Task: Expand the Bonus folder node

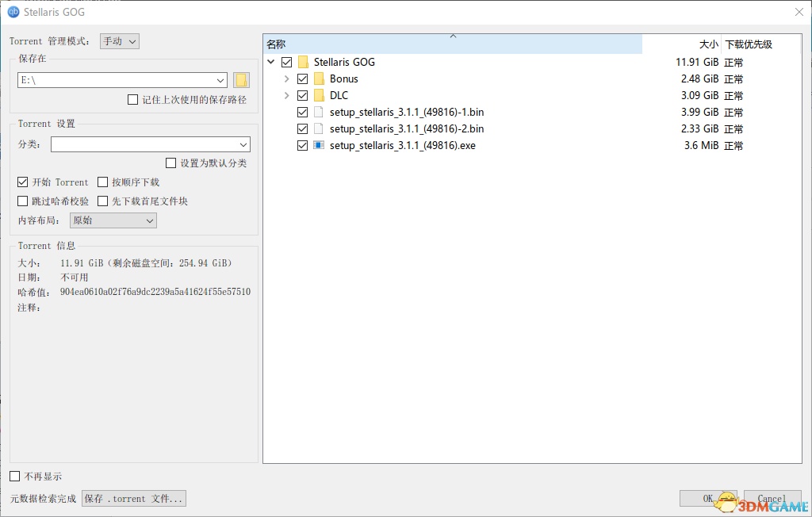Action: [286, 79]
